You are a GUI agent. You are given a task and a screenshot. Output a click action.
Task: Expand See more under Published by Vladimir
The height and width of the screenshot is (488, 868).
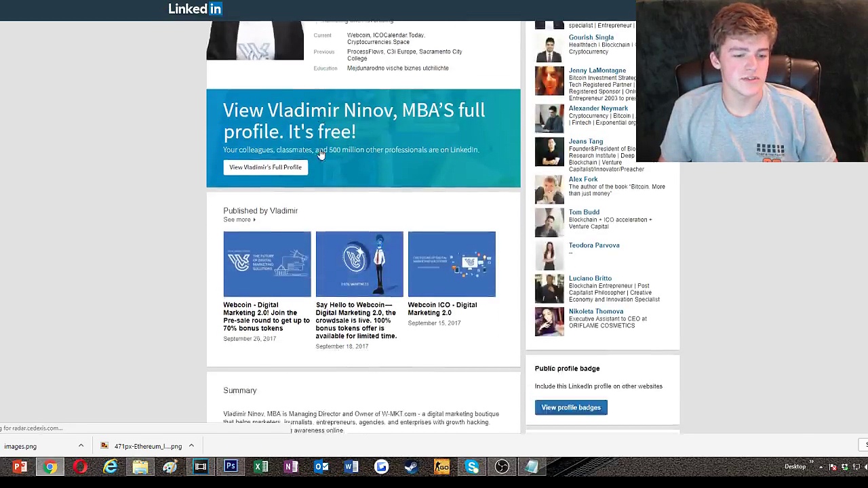pyautogui.click(x=239, y=220)
